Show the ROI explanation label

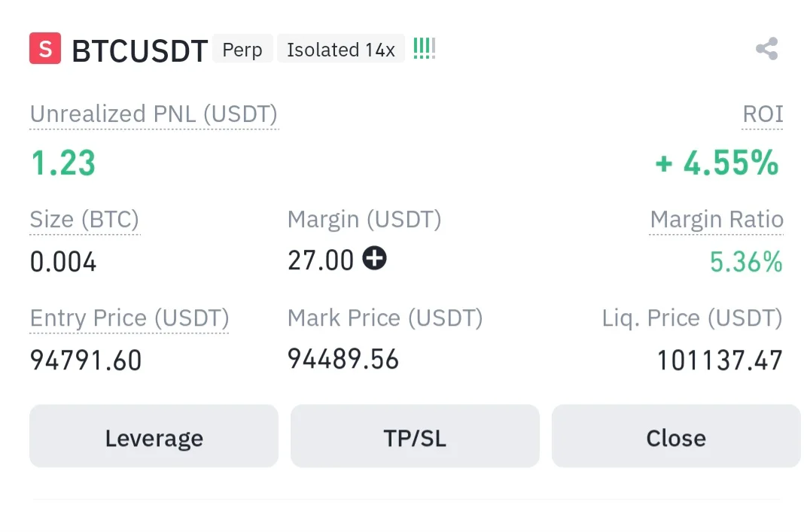763,114
